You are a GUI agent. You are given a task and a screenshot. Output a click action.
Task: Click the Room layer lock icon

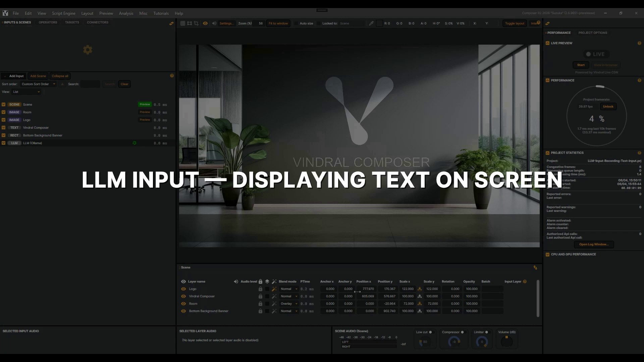coord(260,304)
